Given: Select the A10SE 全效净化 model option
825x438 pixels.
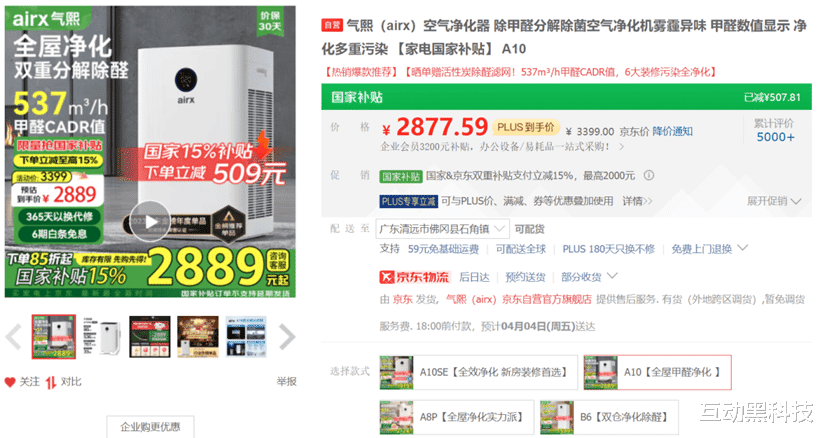Looking at the screenshot, I should 478,372.
